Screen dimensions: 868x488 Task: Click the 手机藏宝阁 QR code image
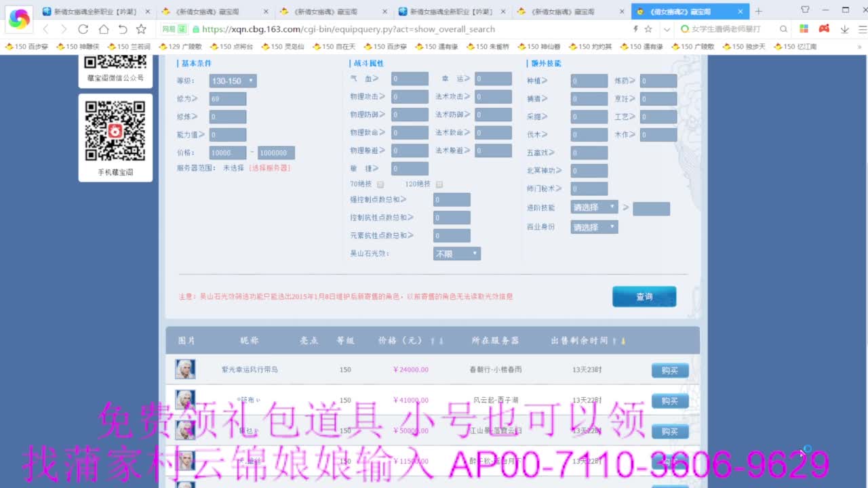pos(115,131)
